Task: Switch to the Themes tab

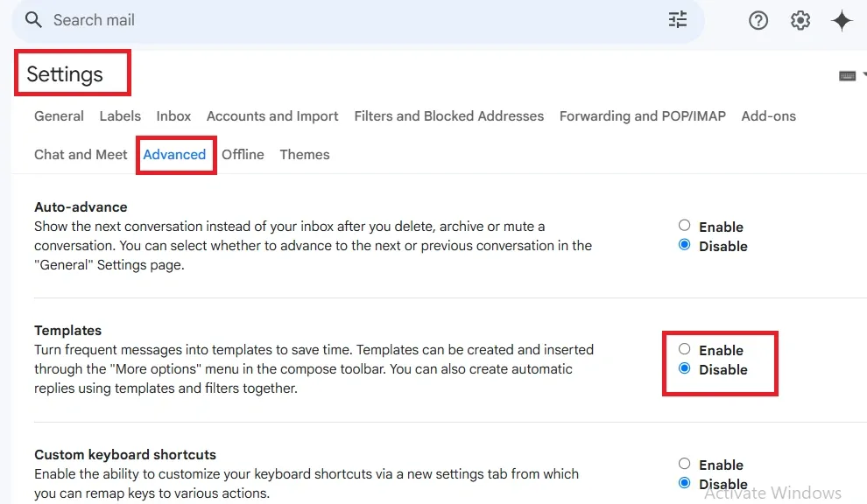Action: (x=304, y=155)
